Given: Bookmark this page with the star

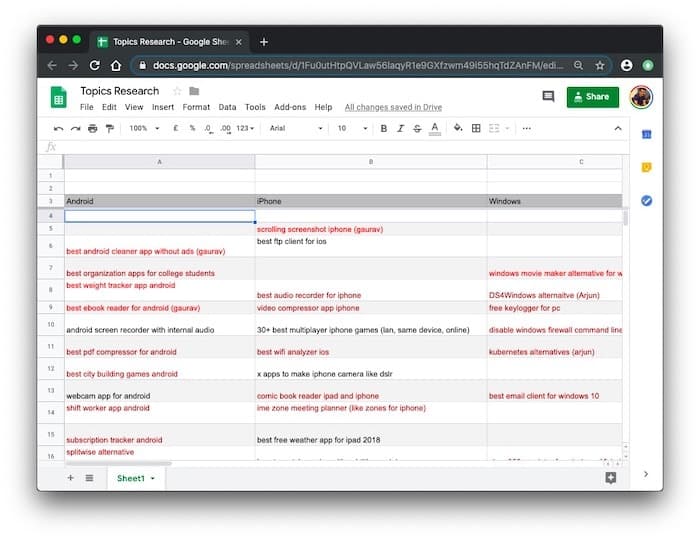Looking at the screenshot, I should pyautogui.click(x=600, y=66).
